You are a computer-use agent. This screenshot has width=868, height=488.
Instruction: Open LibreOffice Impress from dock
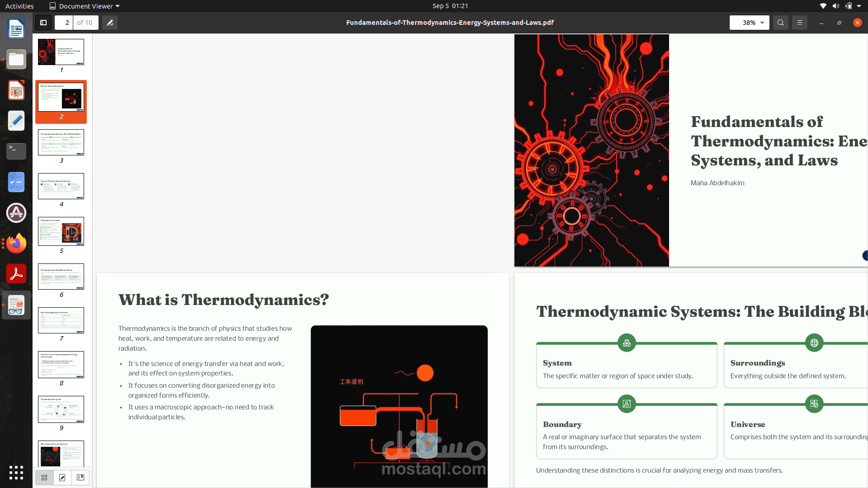point(16,90)
